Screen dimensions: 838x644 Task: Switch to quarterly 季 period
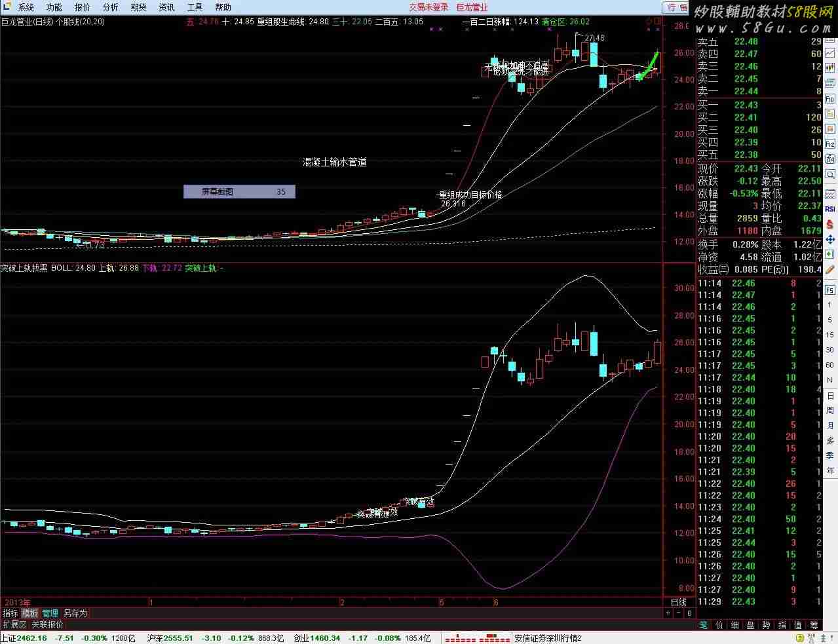(x=830, y=455)
